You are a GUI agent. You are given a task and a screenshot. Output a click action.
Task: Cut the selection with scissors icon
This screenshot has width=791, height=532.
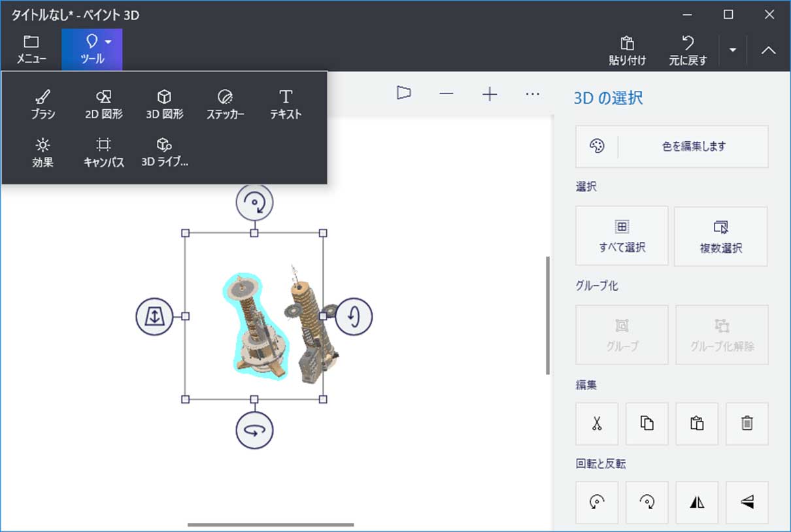click(x=597, y=424)
